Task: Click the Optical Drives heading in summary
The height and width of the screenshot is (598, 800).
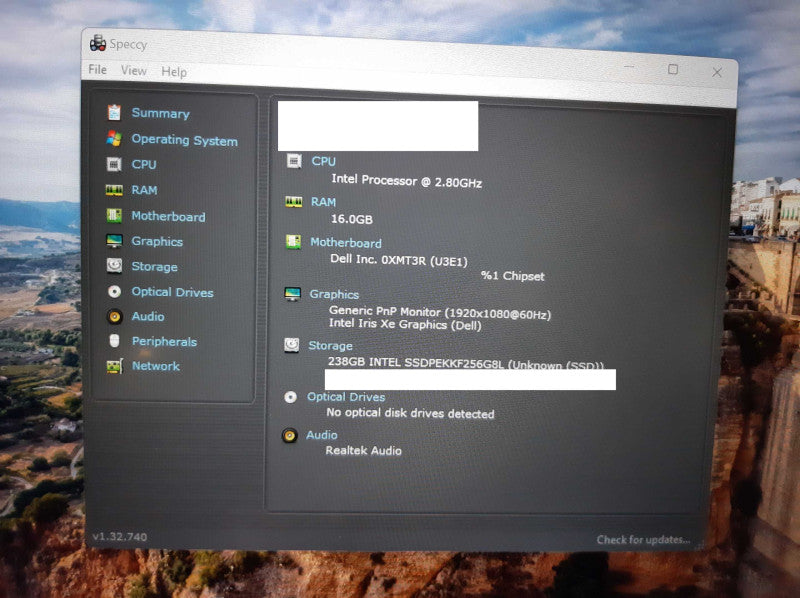Action: coord(346,397)
